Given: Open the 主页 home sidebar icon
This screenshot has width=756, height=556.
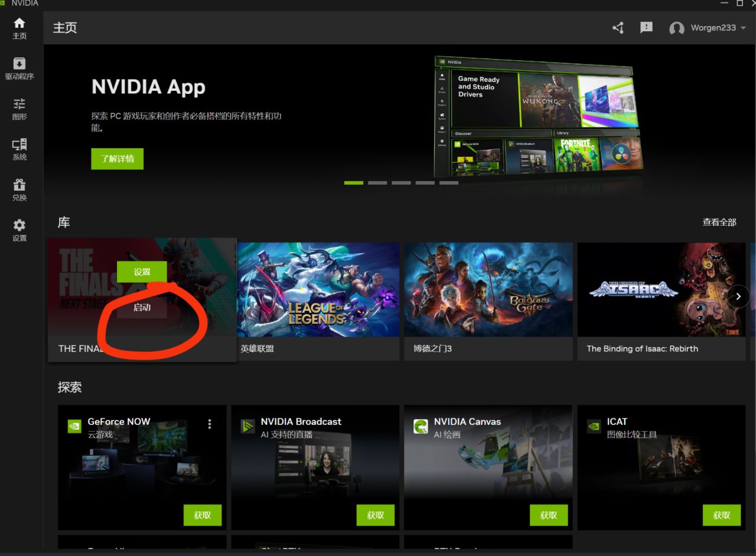Looking at the screenshot, I should 19,28.
